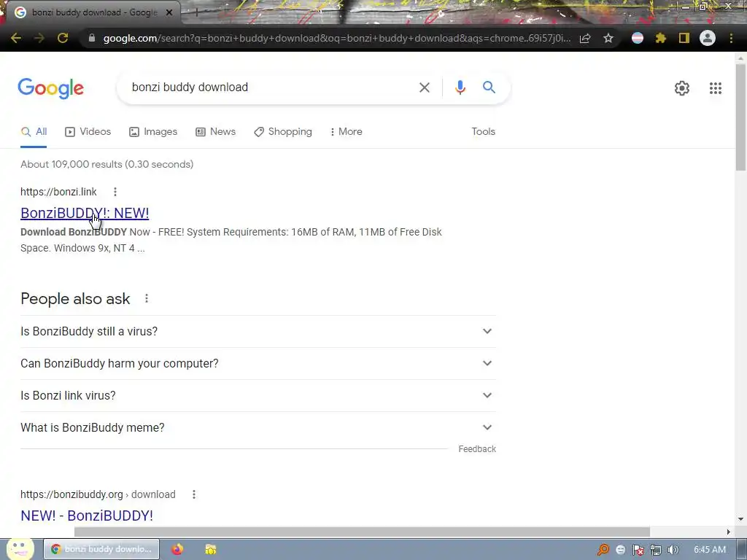Click the https://bonzi.link URL text
The height and width of the screenshot is (560, 747).
tap(58, 192)
